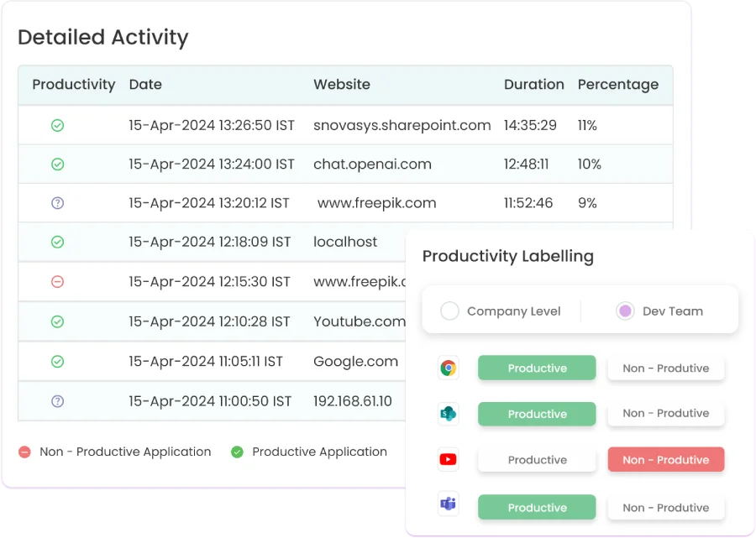Click red non-productive icon in 12:15:30 row
The image size is (756, 538).
[x=57, y=281]
